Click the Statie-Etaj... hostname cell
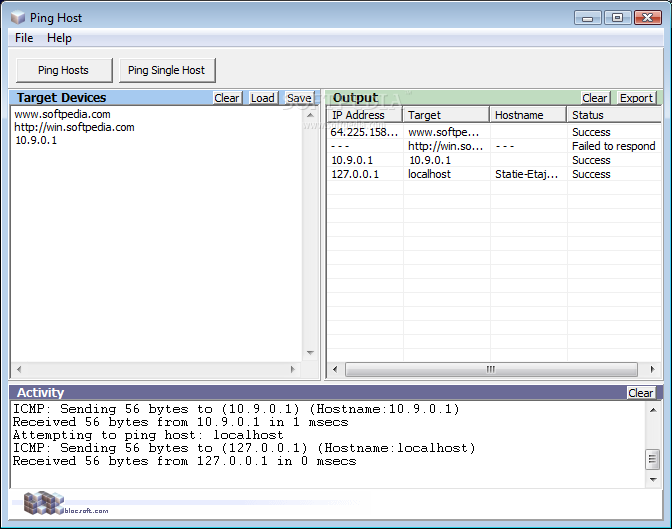 point(528,174)
